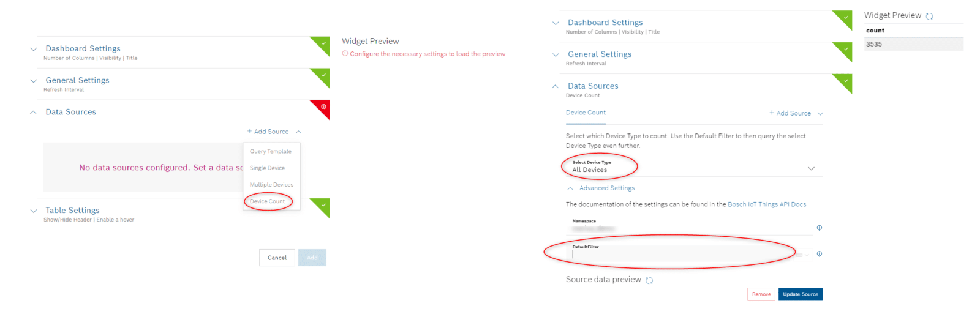
Task: Open the Bosch IoT Things API Docs link
Action: (766, 204)
